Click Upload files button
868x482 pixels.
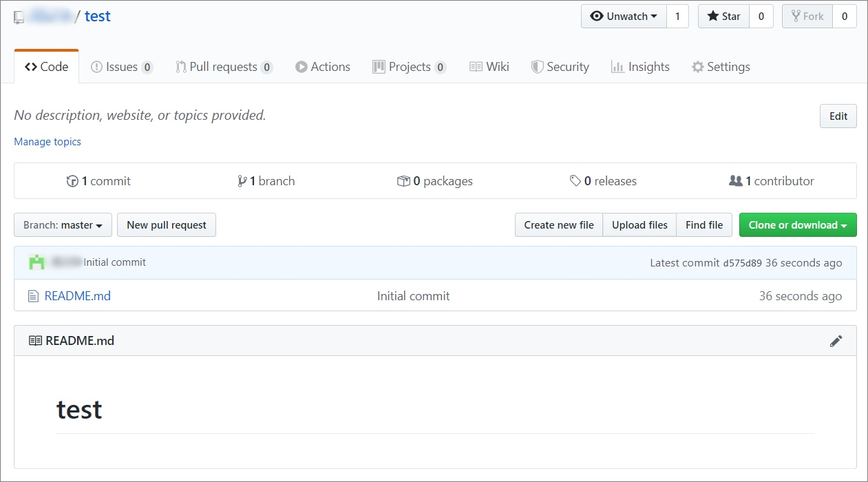click(639, 225)
